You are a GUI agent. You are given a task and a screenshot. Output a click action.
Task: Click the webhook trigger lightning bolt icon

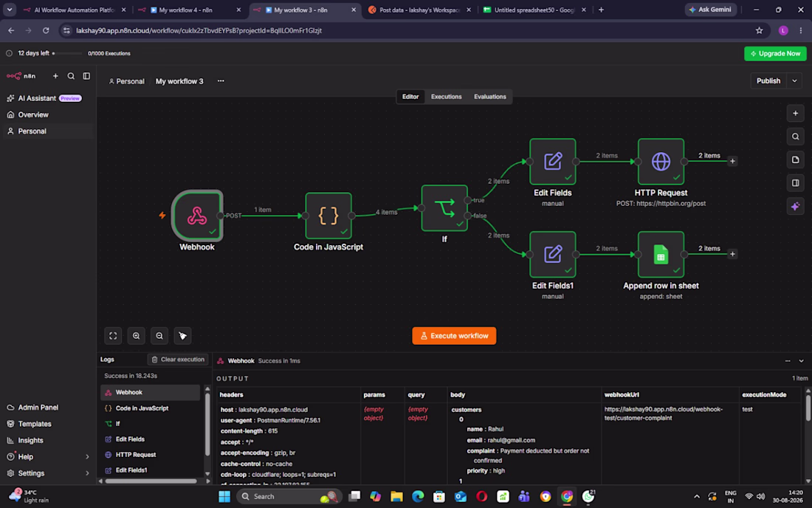[162, 215]
